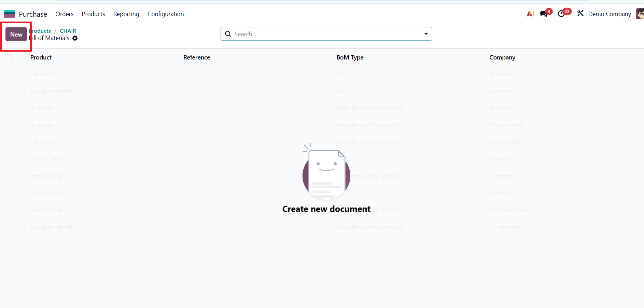
Task: Sort by the BoM Type column
Action: [350, 57]
